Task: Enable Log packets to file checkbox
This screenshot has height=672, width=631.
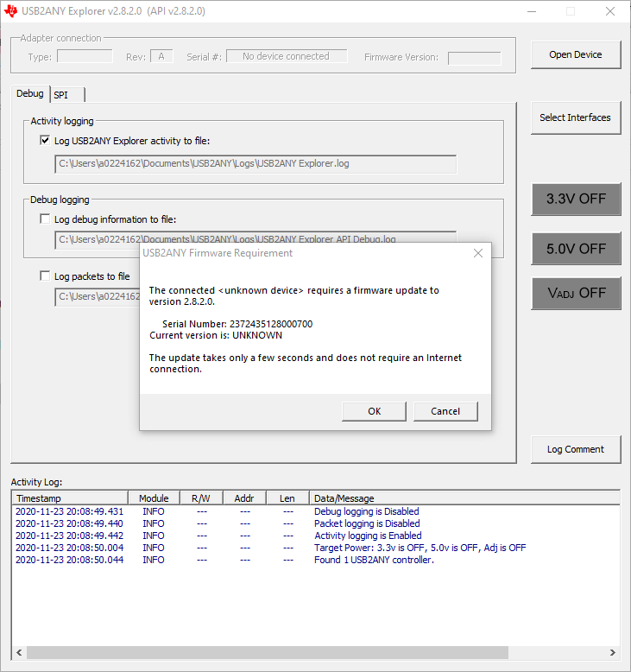Action: 45,276
